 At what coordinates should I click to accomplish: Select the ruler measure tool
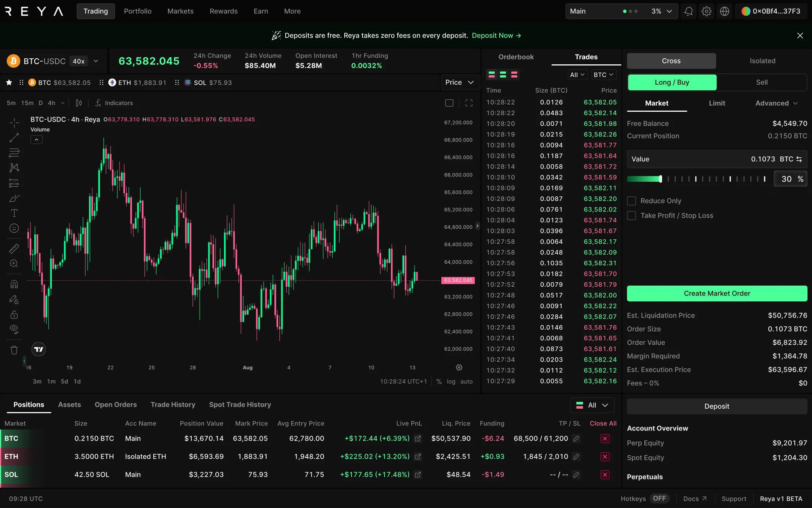coord(14,248)
